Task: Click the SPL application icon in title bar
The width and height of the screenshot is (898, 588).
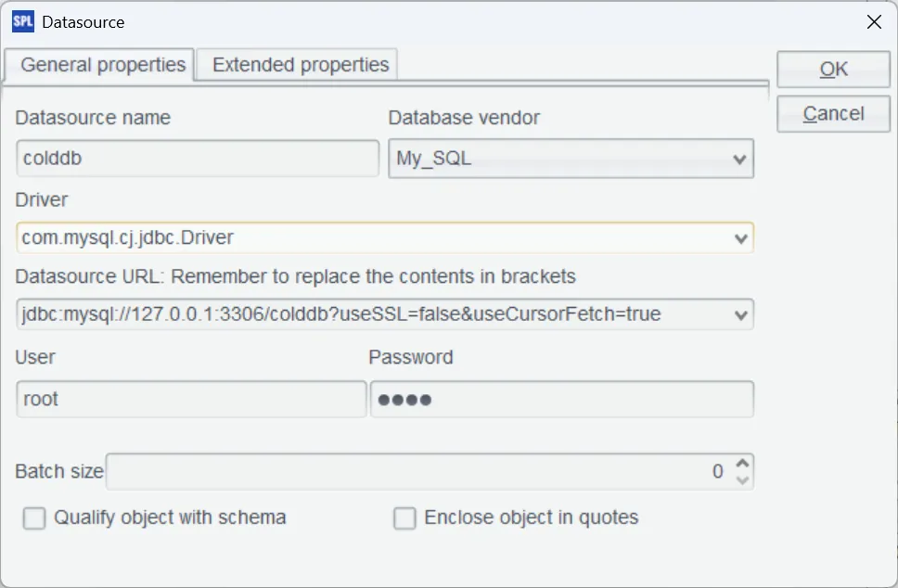Action: point(22,21)
